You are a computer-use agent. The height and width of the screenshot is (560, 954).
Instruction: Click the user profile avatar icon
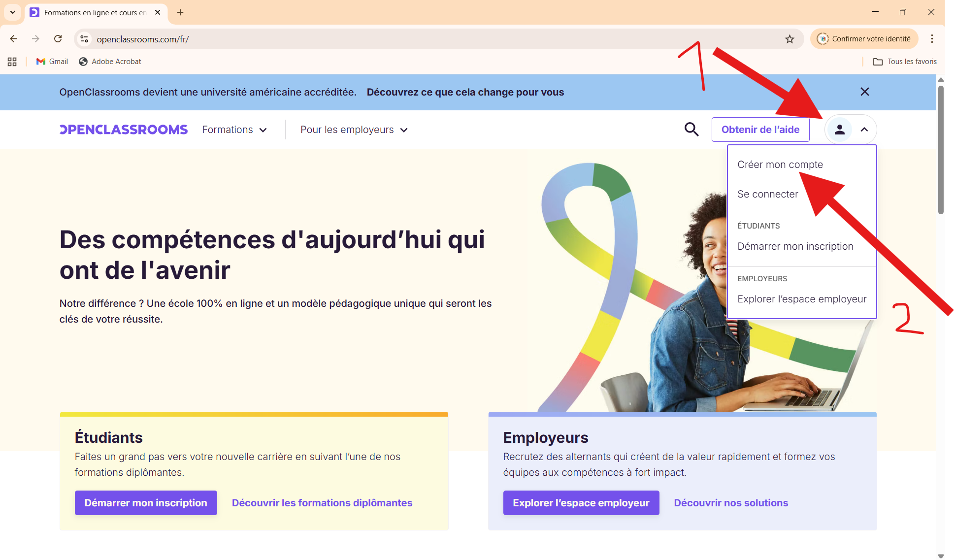pyautogui.click(x=840, y=130)
